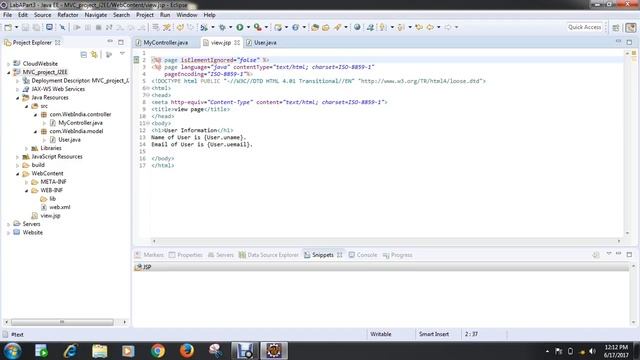Open Project Explorer view menu triangle
This screenshot has width=640, height=360.
point(122,54)
